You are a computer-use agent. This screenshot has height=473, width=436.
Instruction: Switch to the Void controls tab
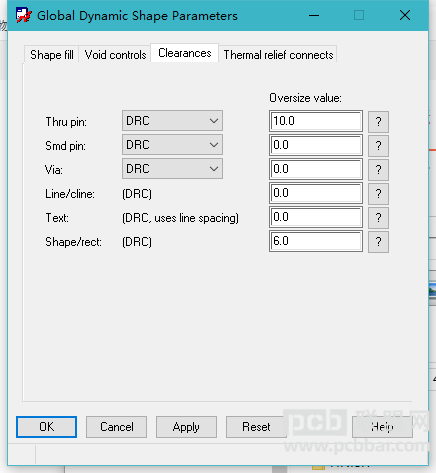tap(115, 54)
